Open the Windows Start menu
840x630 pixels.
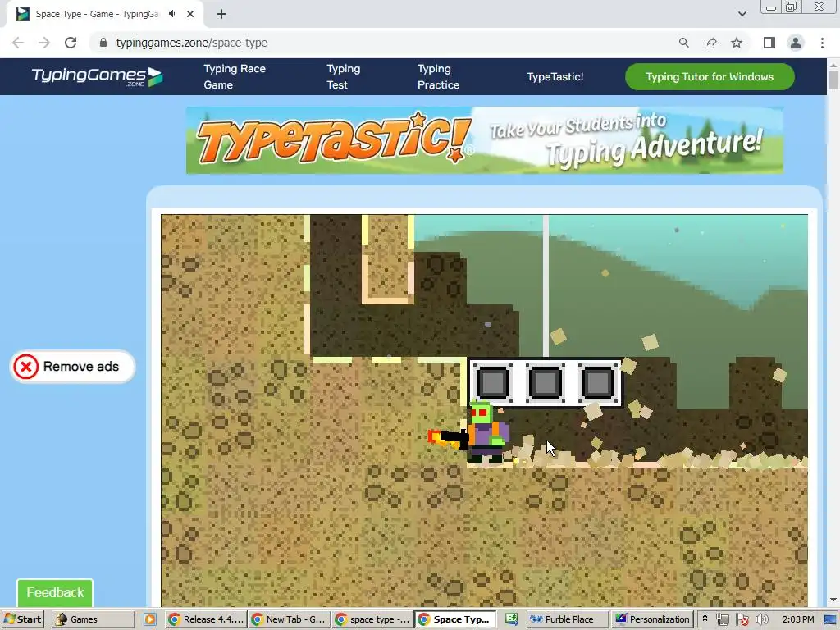(22, 619)
